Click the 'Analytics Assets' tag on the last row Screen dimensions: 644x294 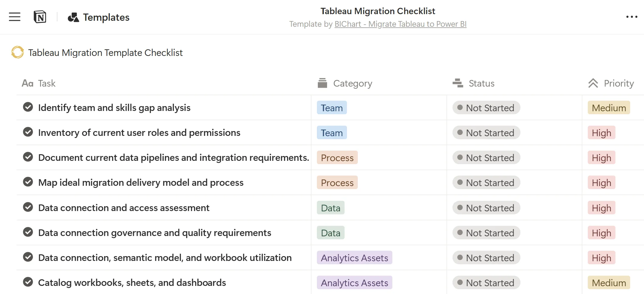point(354,282)
